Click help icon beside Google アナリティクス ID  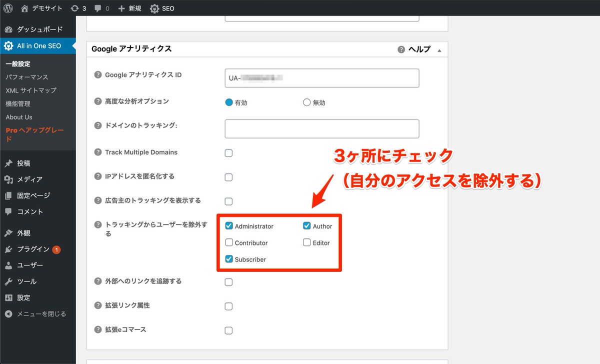(98, 75)
